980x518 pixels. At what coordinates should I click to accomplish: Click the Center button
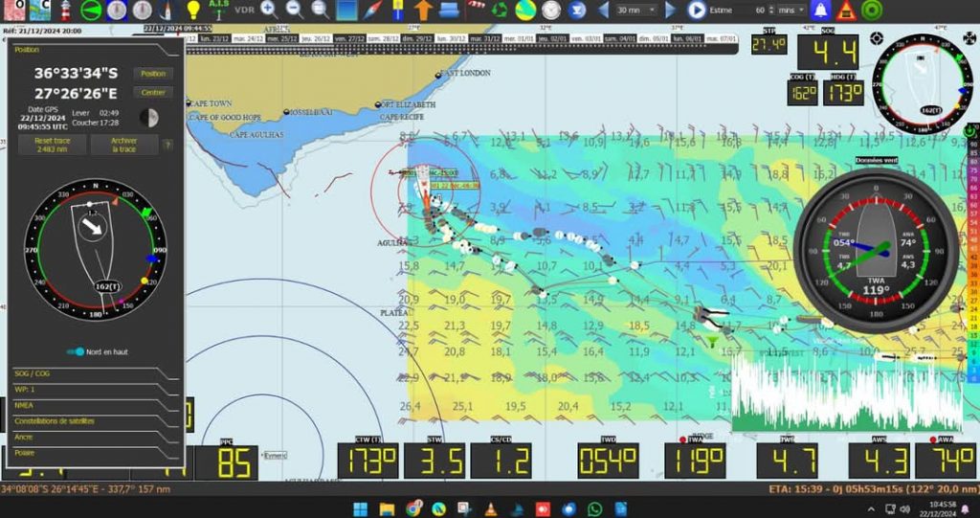coord(153,93)
